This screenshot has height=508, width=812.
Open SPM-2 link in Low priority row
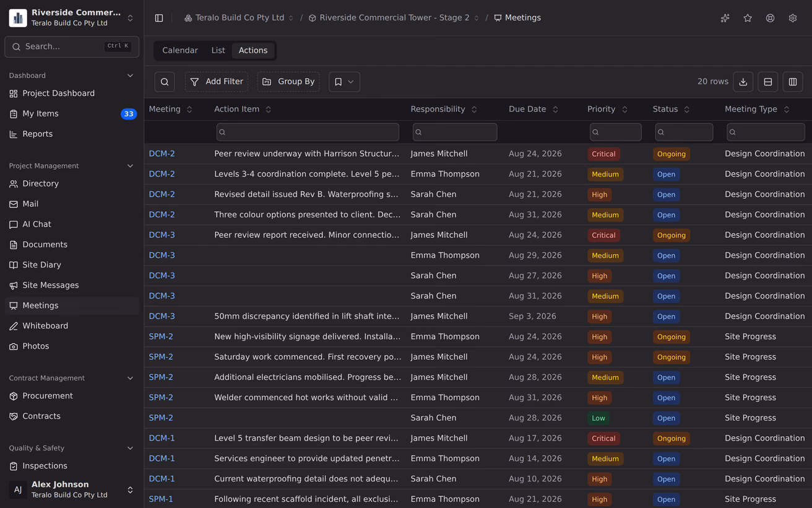click(x=161, y=418)
